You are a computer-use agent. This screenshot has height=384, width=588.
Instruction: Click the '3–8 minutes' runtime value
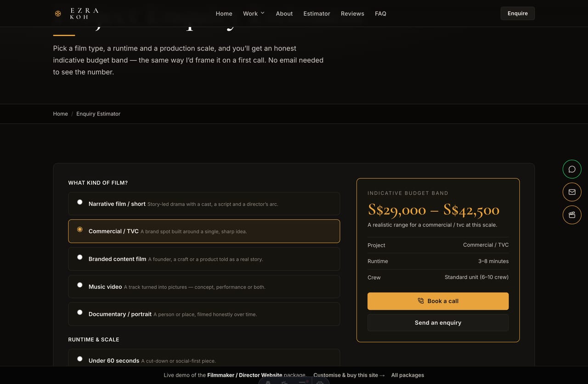click(493, 261)
